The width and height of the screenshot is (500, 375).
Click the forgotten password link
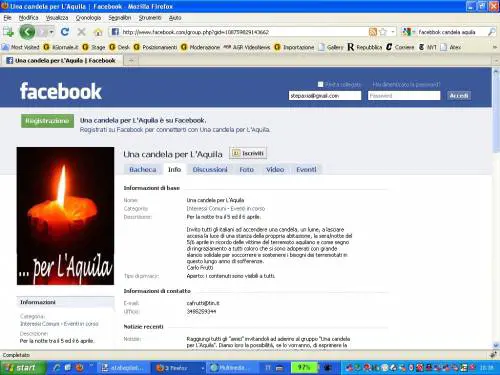[406, 85]
